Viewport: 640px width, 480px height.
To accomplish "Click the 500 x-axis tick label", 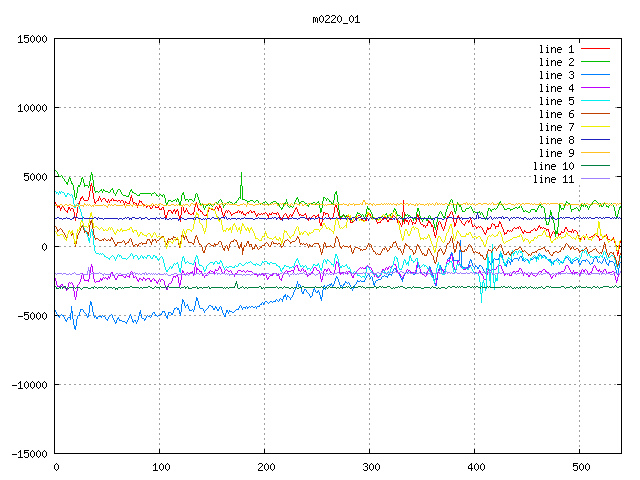I will point(579,467).
